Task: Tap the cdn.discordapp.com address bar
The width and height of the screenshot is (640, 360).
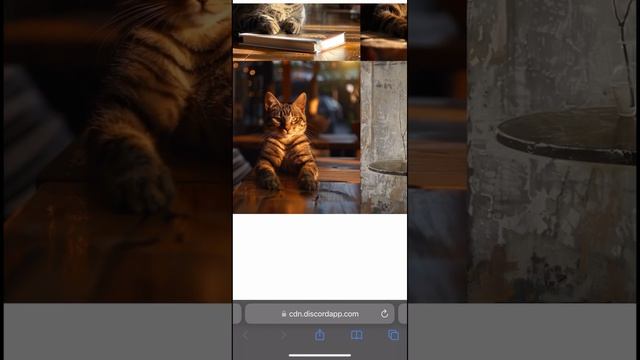Action: 320,314
